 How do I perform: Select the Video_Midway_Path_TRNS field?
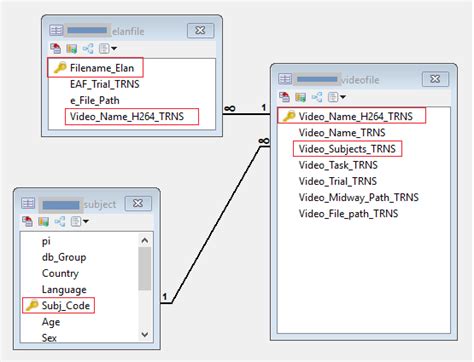(x=358, y=197)
